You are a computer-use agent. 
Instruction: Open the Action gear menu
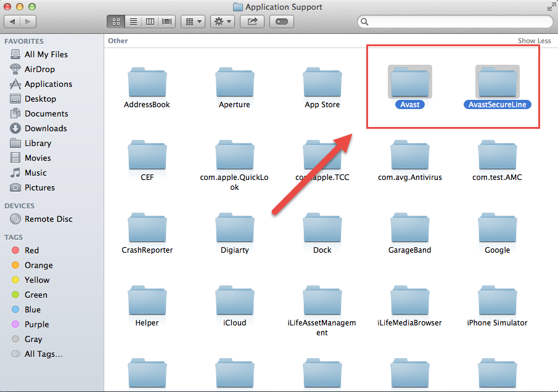(x=222, y=21)
